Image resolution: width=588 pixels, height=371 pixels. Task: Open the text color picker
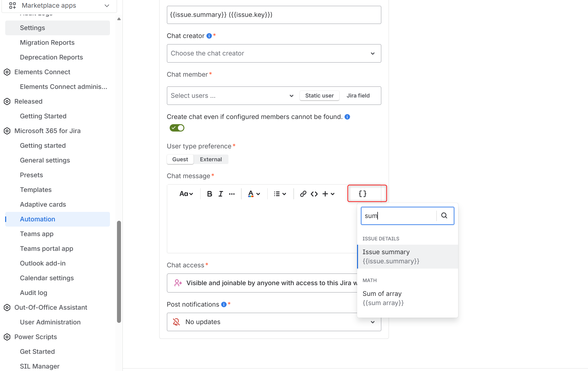(x=254, y=194)
